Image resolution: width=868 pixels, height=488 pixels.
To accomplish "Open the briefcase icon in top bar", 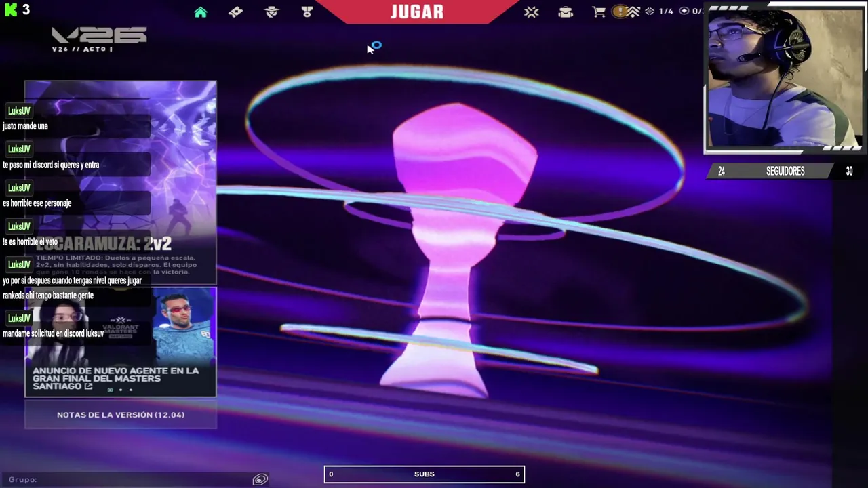I will point(566,12).
